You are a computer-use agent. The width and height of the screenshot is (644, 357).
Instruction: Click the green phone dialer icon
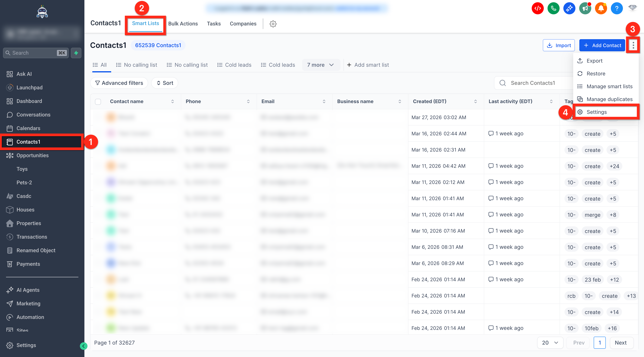click(553, 8)
